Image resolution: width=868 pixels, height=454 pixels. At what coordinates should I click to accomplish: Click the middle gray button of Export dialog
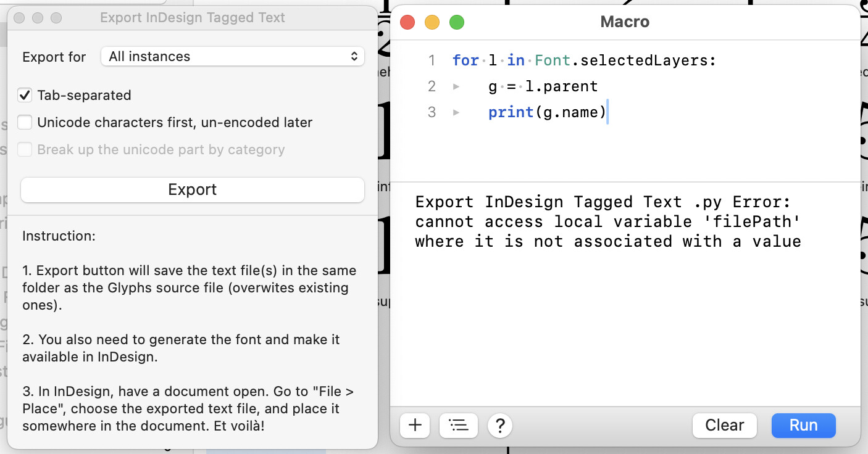click(x=38, y=18)
